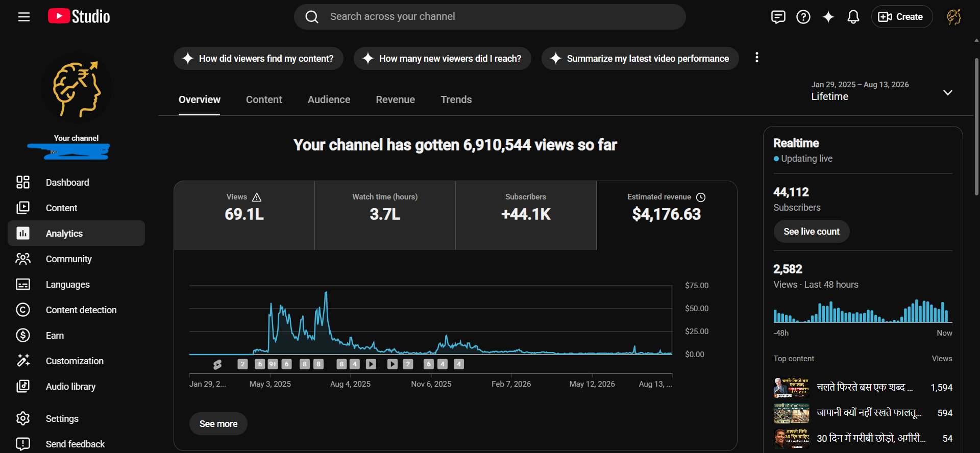Click the Estimated revenue clock icon
Viewport: 980px width, 453px height.
pos(701,197)
